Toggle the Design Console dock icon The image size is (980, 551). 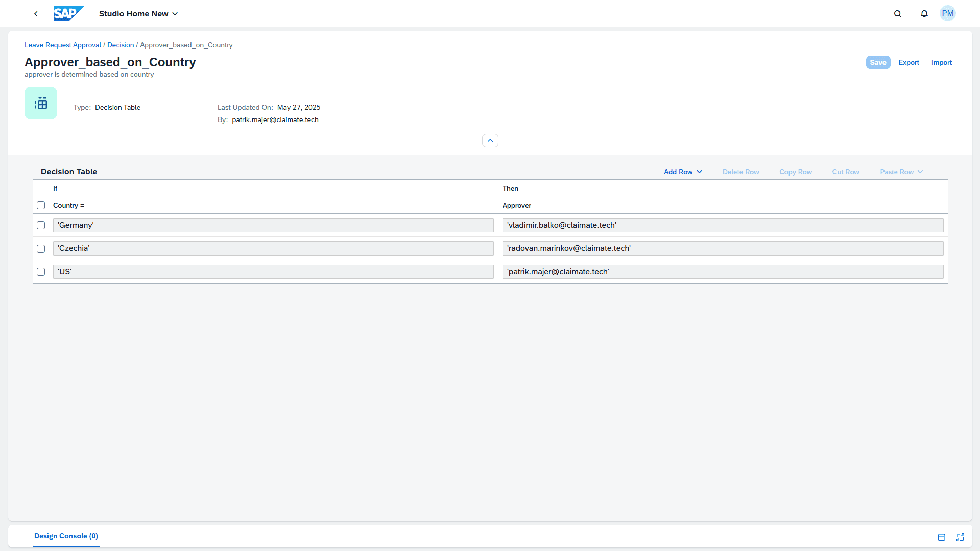coord(942,537)
